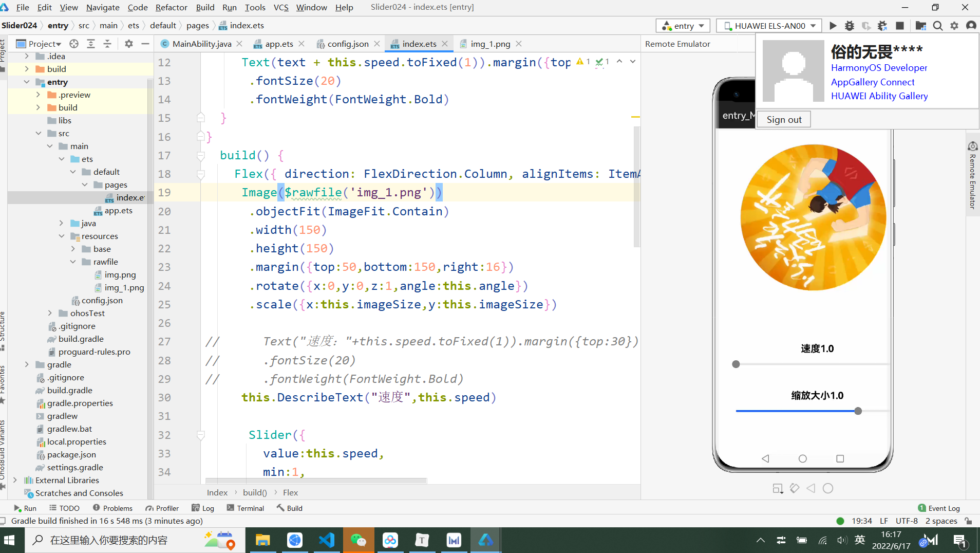Expand the java folder
The width and height of the screenshot is (980, 553).
click(x=61, y=223)
